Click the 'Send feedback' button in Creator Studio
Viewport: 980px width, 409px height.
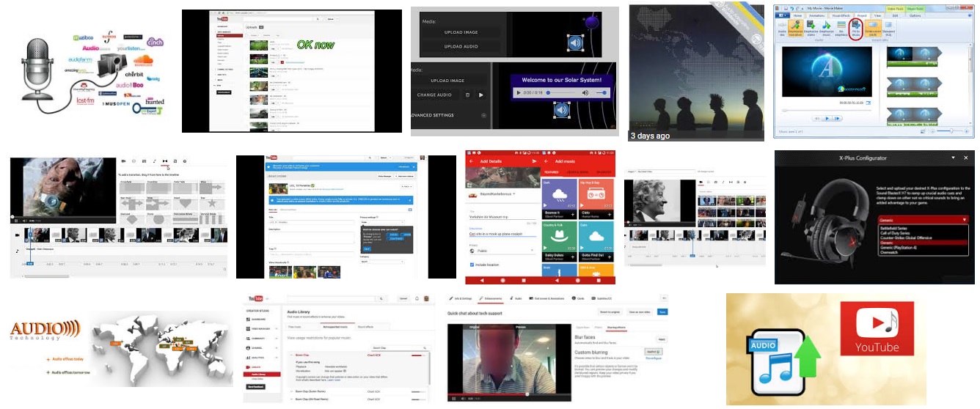point(255,386)
